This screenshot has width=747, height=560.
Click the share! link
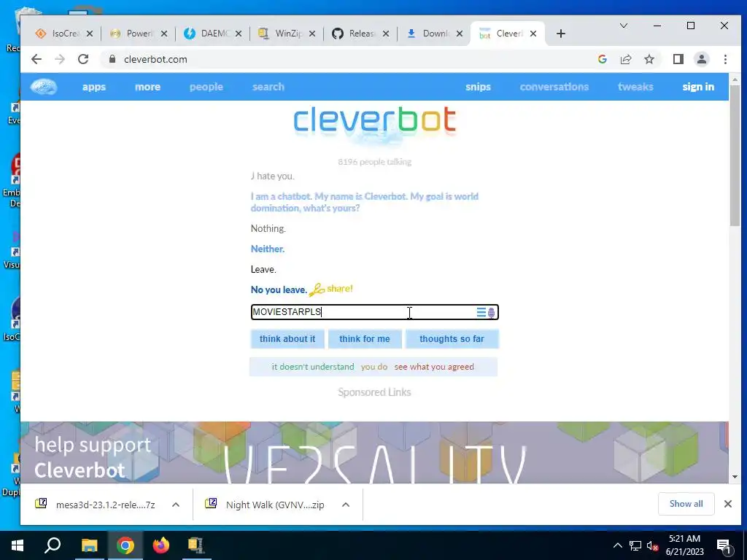click(x=340, y=289)
